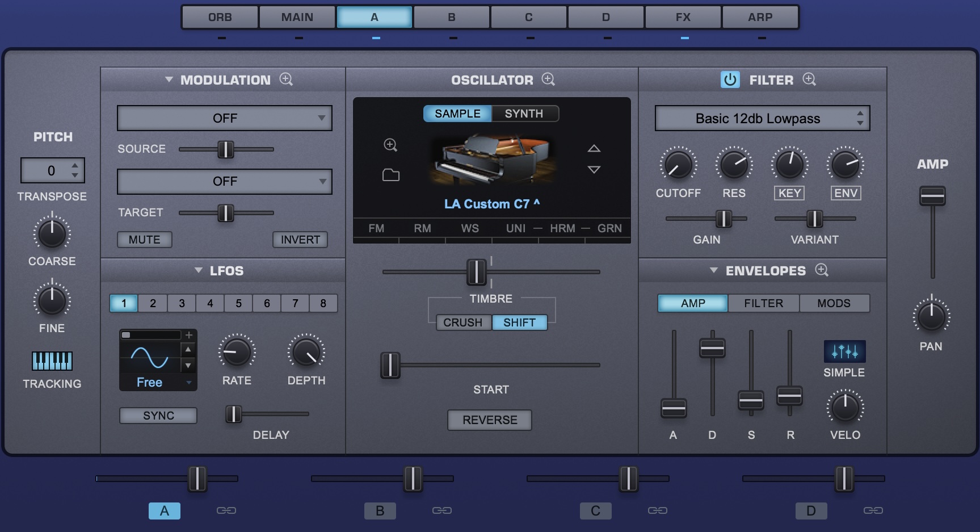Image resolution: width=980 pixels, height=532 pixels.
Task: Click the link icon next to layer D
Action: [x=873, y=510]
